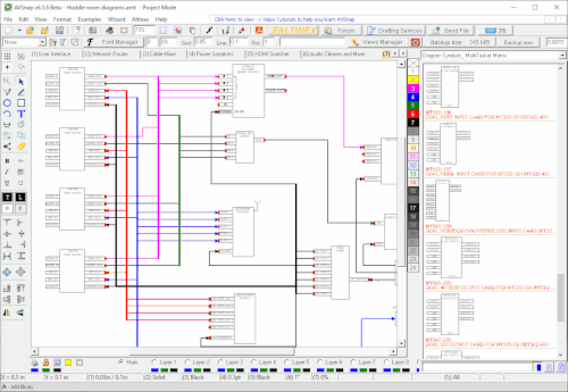
Task: Click the red Adobe PDF export icon
Action: 259,31
